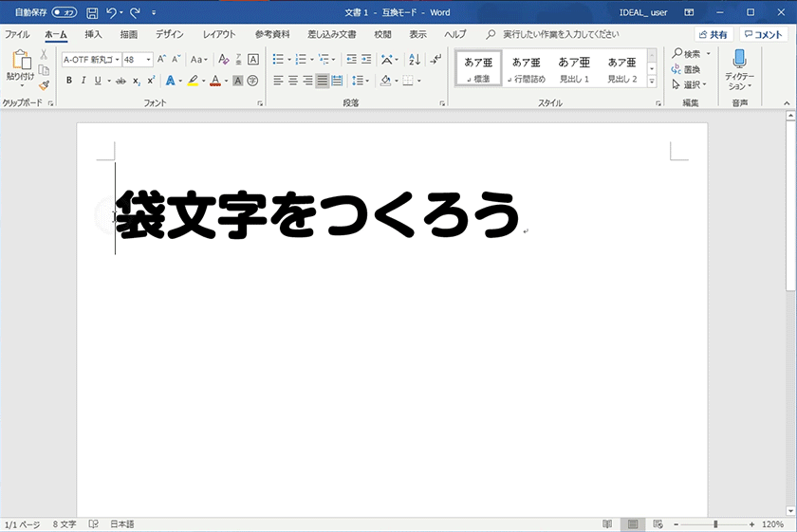Click the 120% zoom level
Screen dimensions: 797x532
772,524
